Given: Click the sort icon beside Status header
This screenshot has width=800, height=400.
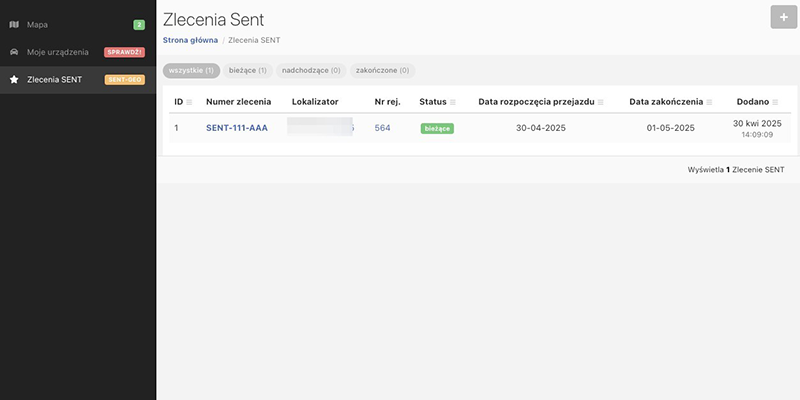Looking at the screenshot, I should tap(453, 102).
